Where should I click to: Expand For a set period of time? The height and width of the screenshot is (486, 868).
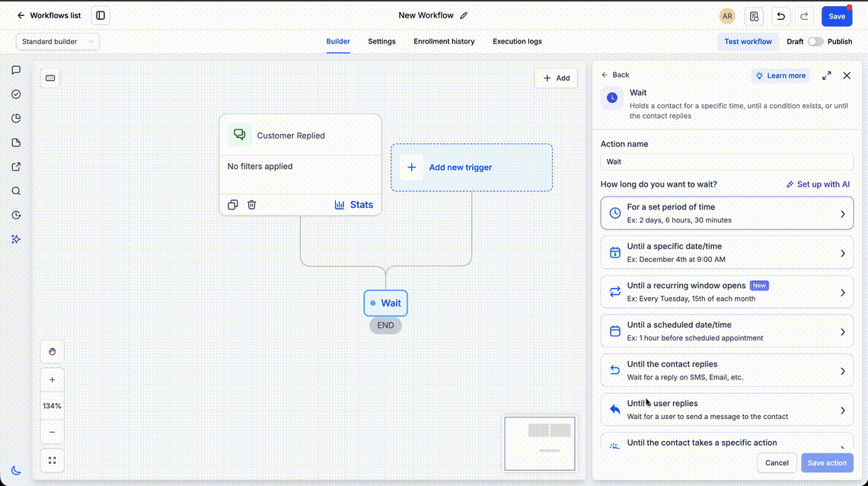[727, 213]
